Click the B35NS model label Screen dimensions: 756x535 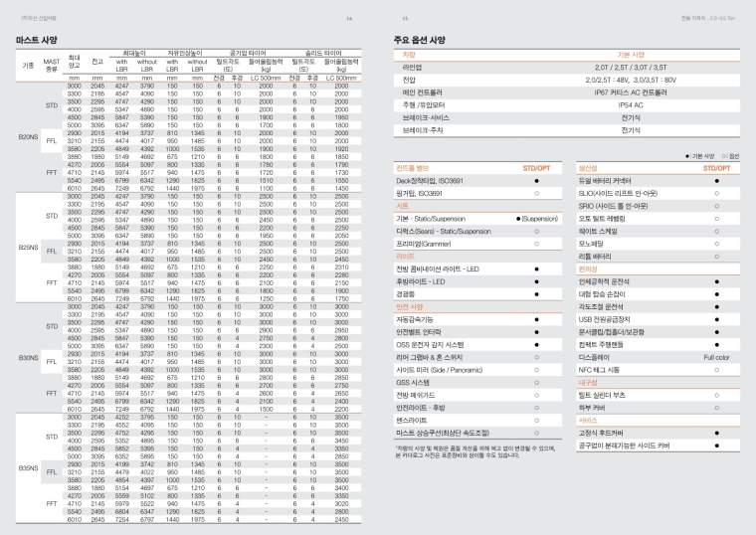(28, 466)
